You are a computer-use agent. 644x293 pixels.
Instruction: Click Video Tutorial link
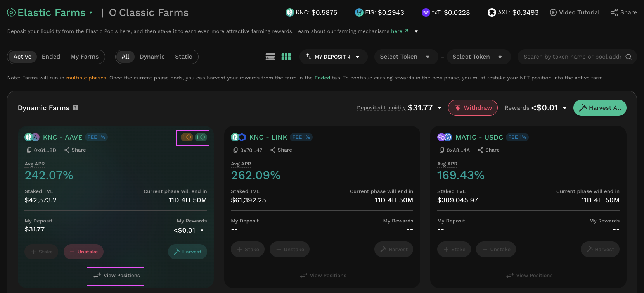575,12
